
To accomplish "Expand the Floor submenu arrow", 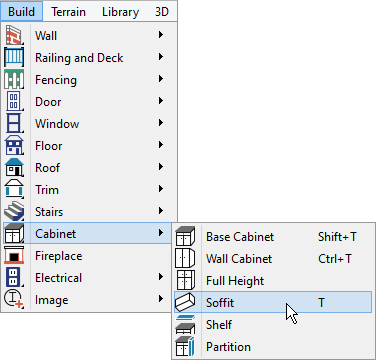I will click(x=161, y=145).
